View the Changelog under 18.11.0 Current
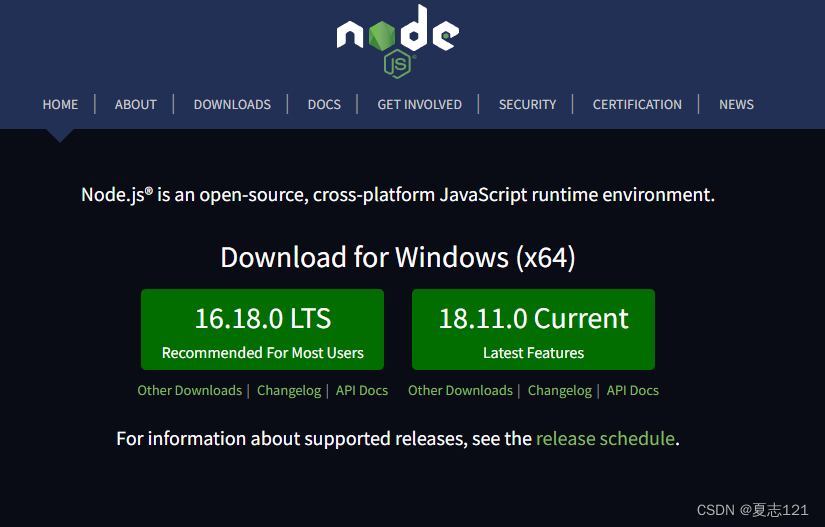 pos(560,391)
